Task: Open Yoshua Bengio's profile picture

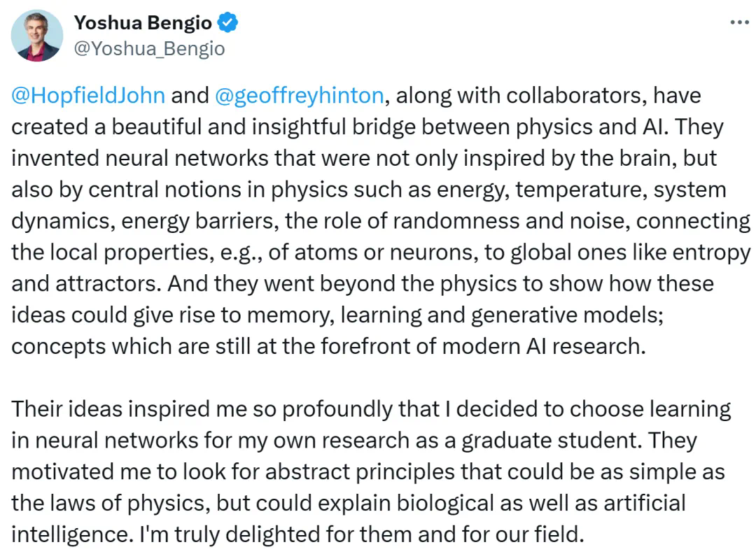Action: [x=36, y=36]
